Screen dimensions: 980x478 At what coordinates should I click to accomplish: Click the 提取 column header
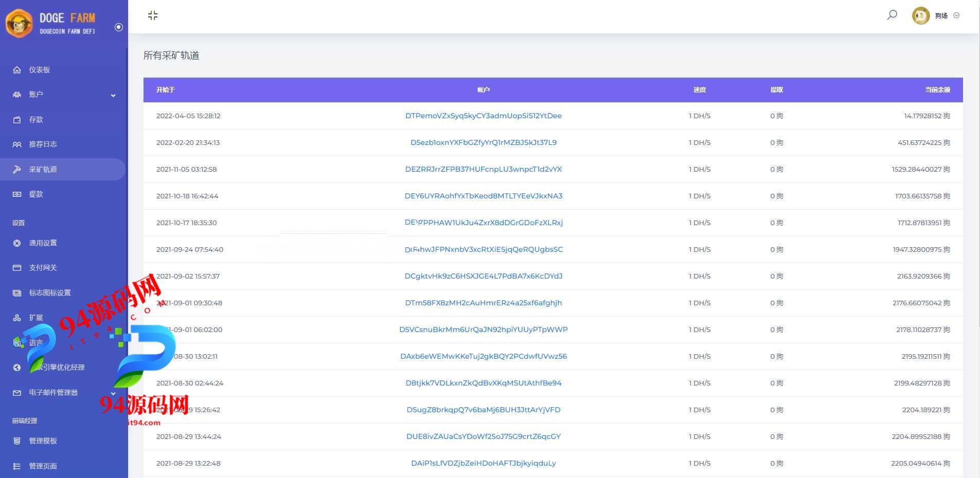[x=777, y=90]
